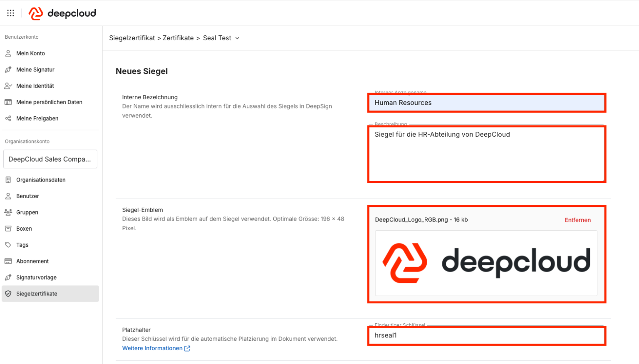The image size is (639, 364).
Task: Open Benutzer using the person icon
Action: click(x=8, y=196)
